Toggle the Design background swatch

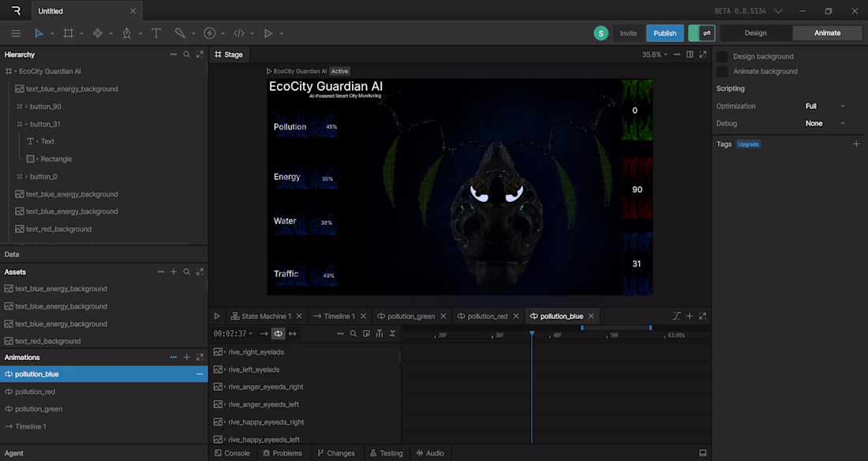(x=722, y=57)
